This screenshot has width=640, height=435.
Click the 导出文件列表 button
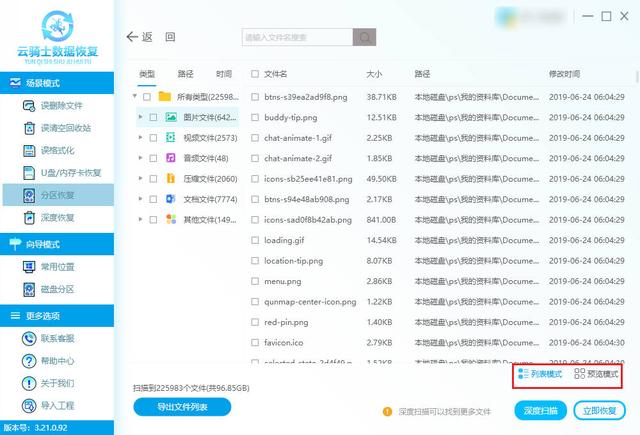click(182, 407)
